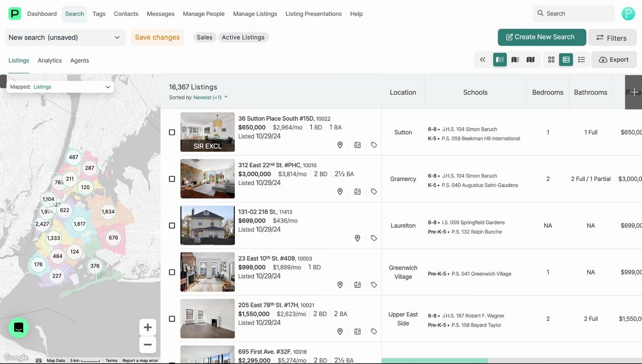Click the green P app logo

coord(15,14)
